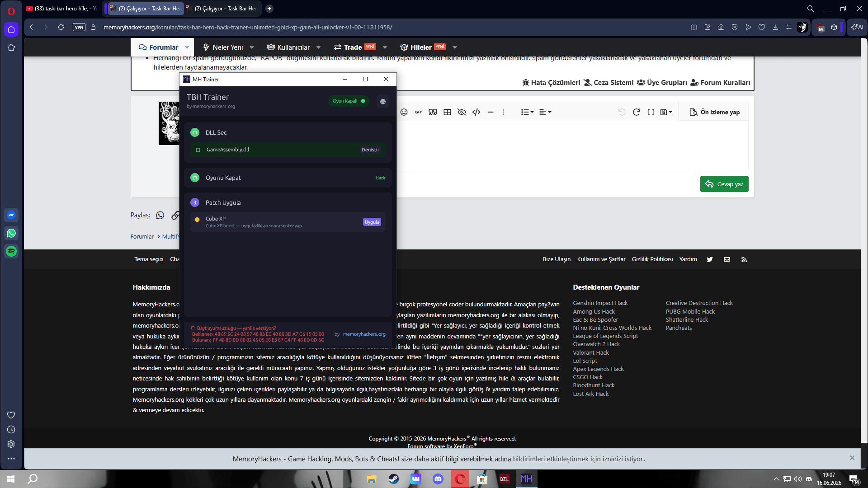Add spoiler hidden content via crossed-eye icon
The width and height of the screenshot is (868, 488).
462,112
